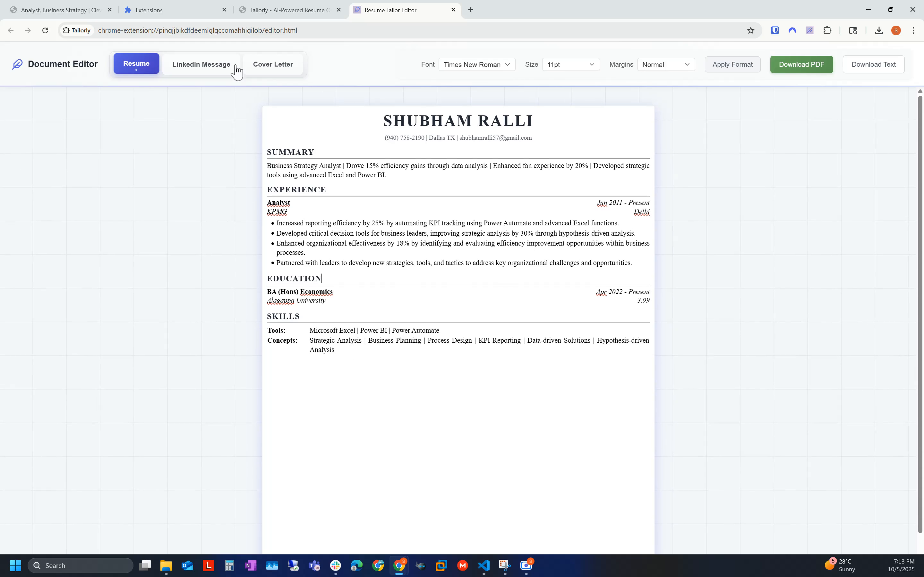Image resolution: width=924 pixels, height=577 pixels.
Task: Open the Times New Roman font dropdown
Action: tap(476, 64)
